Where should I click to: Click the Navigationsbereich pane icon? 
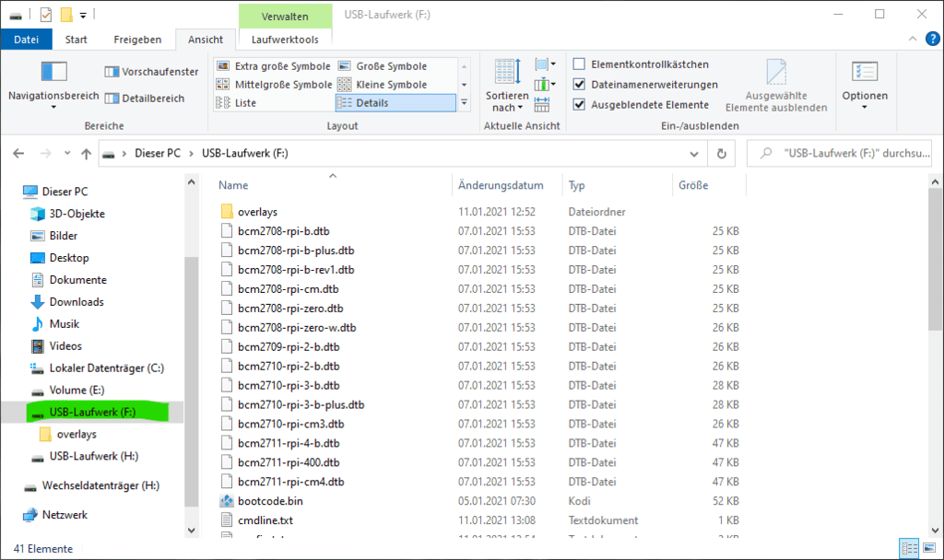click(53, 72)
